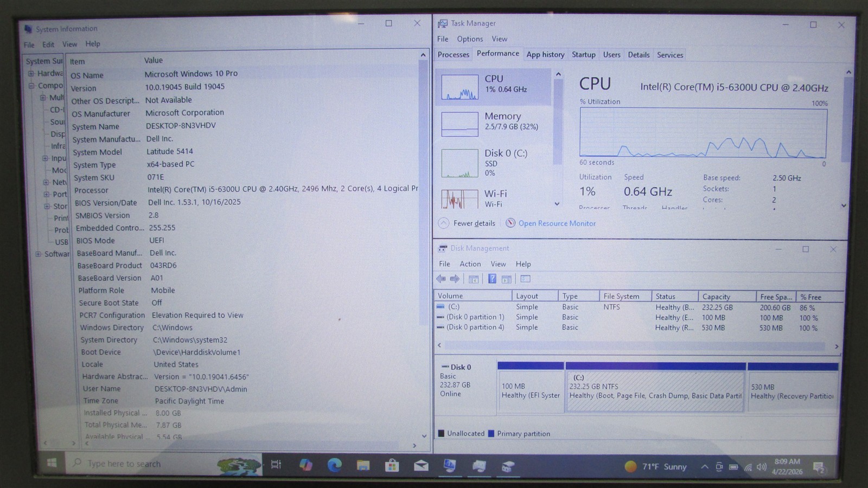Select the (Disk 0 partition 4) volume row

click(x=639, y=328)
